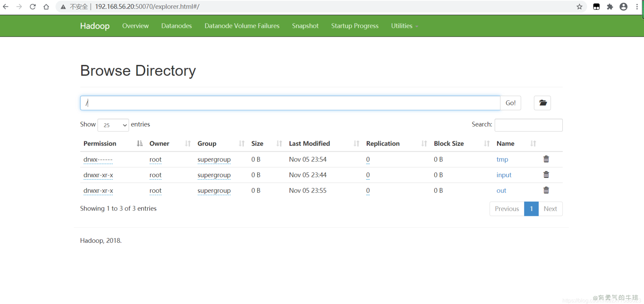Click drwxr-xr-x permission in input row

98,175
